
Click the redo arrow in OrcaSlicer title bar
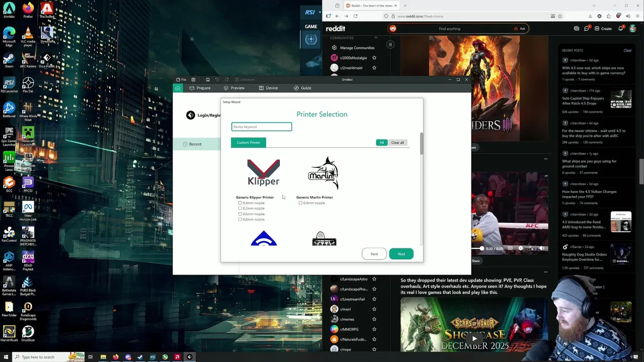(x=227, y=79)
